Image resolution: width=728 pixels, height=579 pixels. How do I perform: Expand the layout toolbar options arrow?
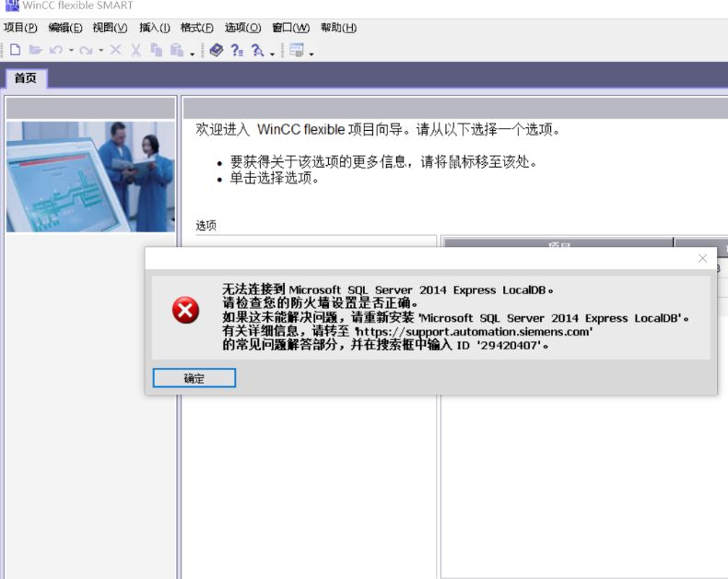311,54
